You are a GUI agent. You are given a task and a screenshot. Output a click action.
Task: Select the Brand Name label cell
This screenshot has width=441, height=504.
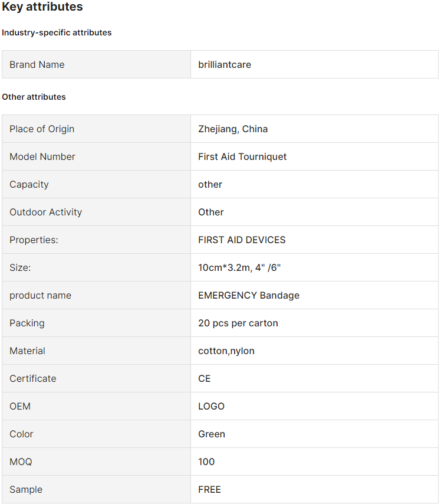click(x=96, y=64)
